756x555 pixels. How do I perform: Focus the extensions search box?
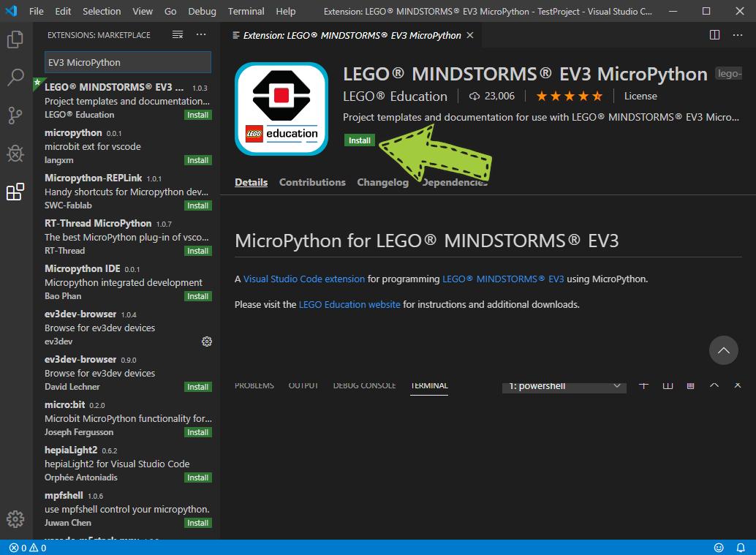(x=128, y=62)
